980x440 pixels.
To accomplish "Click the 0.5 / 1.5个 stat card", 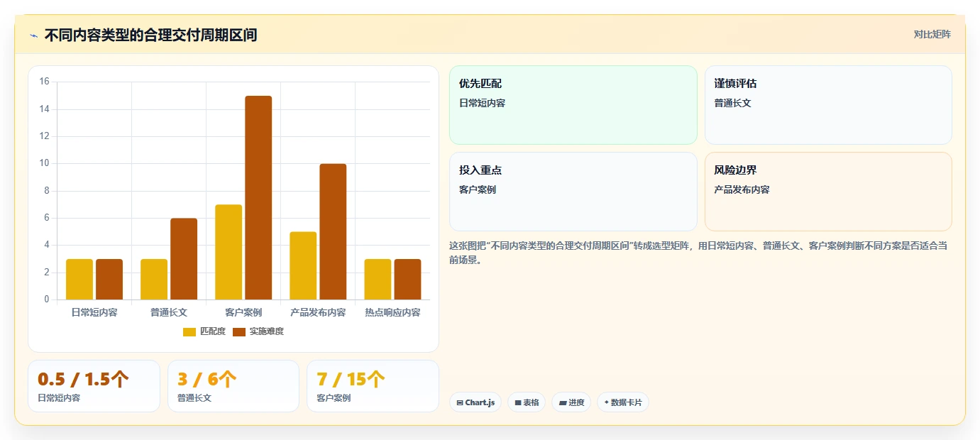I will [x=94, y=386].
